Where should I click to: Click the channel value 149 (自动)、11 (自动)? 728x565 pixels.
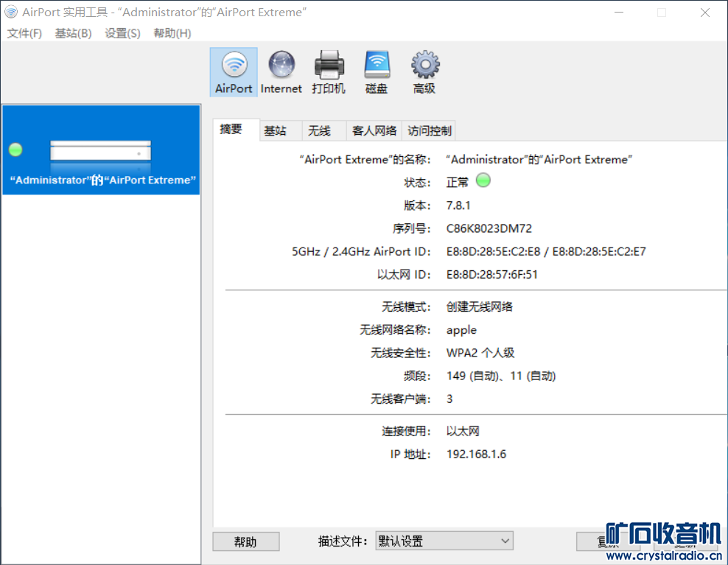(x=501, y=376)
